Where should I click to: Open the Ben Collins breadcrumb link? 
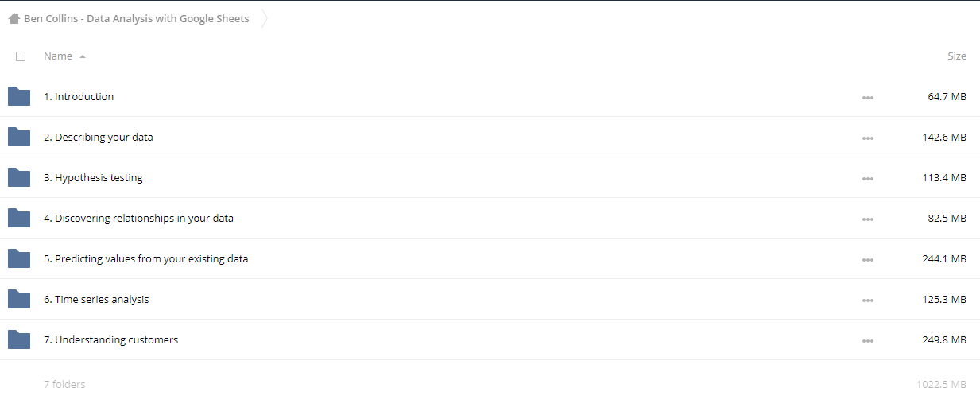[x=136, y=18]
